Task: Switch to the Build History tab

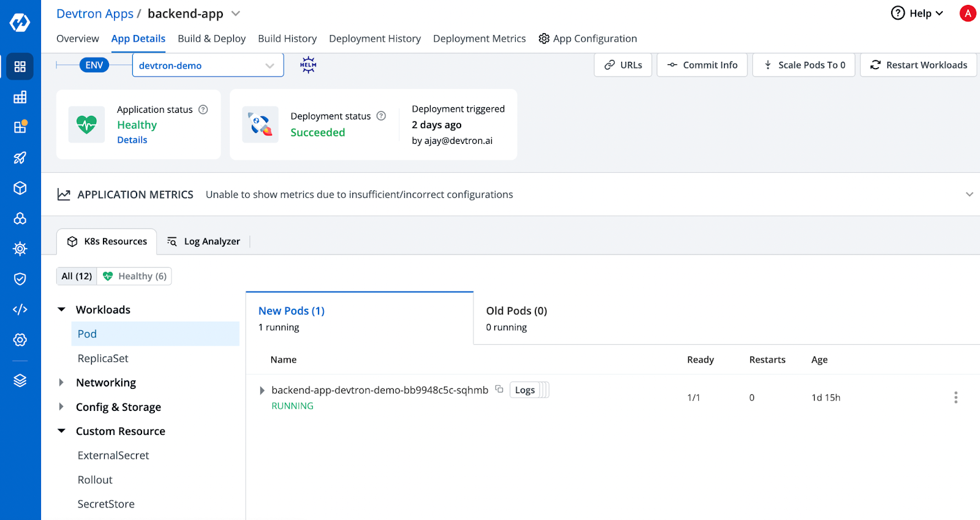Action: tap(287, 39)
